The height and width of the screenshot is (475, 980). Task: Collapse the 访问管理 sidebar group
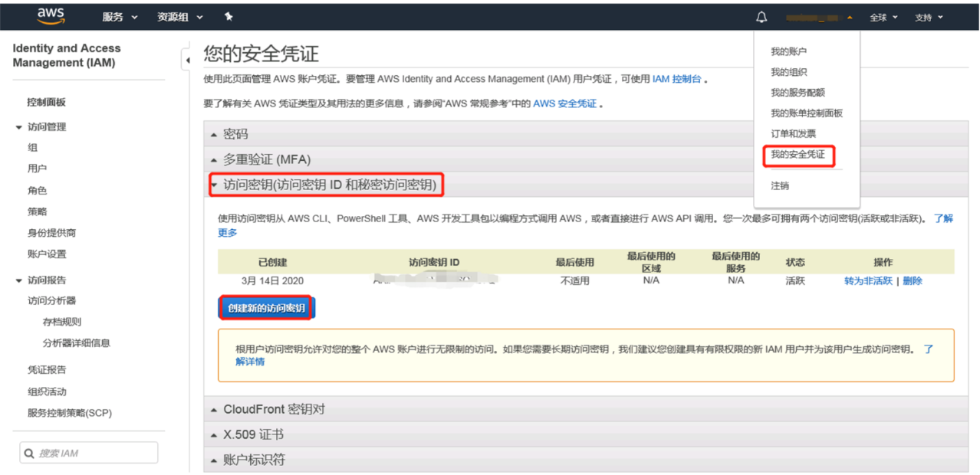pyautogui.click(x=41, y=127)
